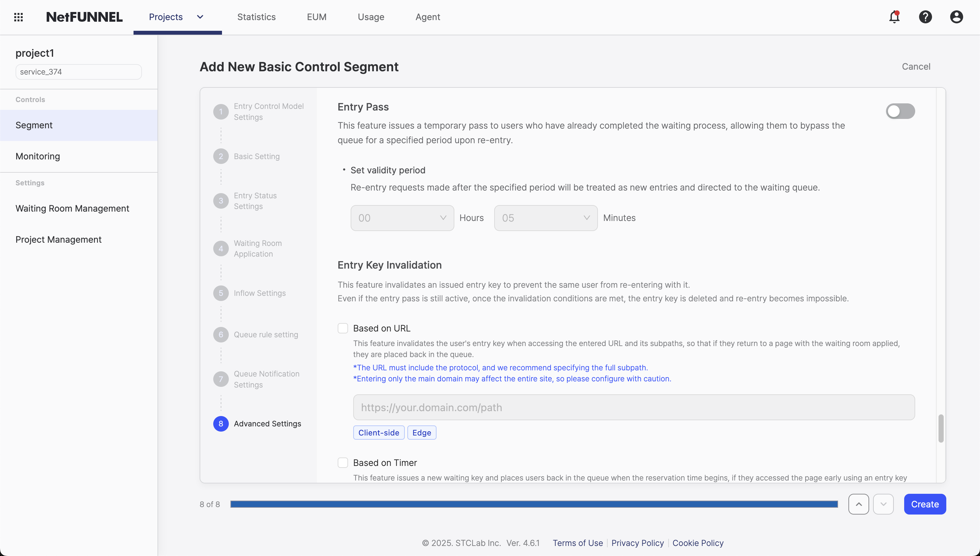Click the Create button
The height and width of the screenshot is (556, 980).
click(924, 504)
